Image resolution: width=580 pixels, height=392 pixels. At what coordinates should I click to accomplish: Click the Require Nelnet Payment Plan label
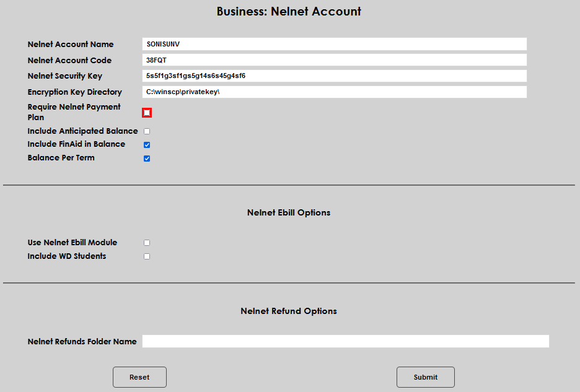74,111
